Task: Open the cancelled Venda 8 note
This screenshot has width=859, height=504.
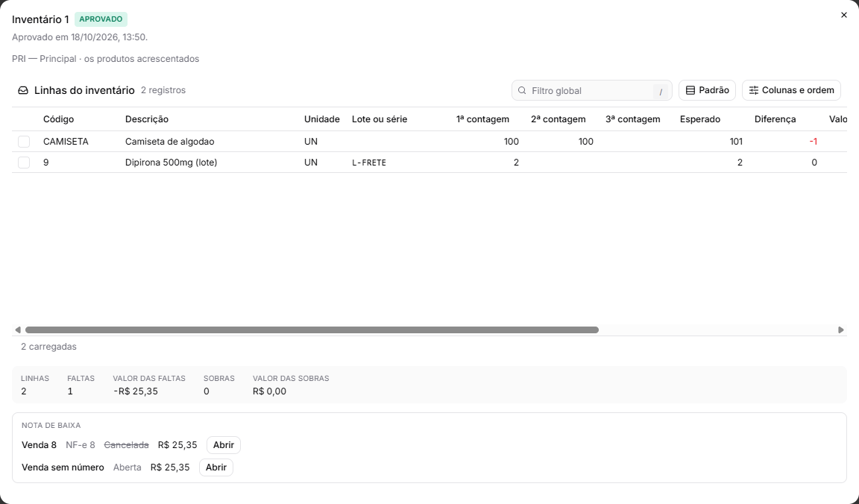Action: 224,445
